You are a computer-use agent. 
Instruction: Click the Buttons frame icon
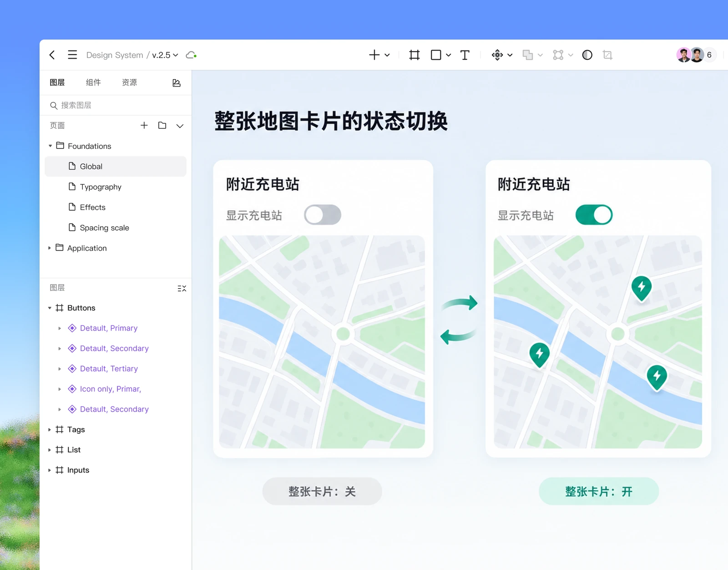(60, 308)
